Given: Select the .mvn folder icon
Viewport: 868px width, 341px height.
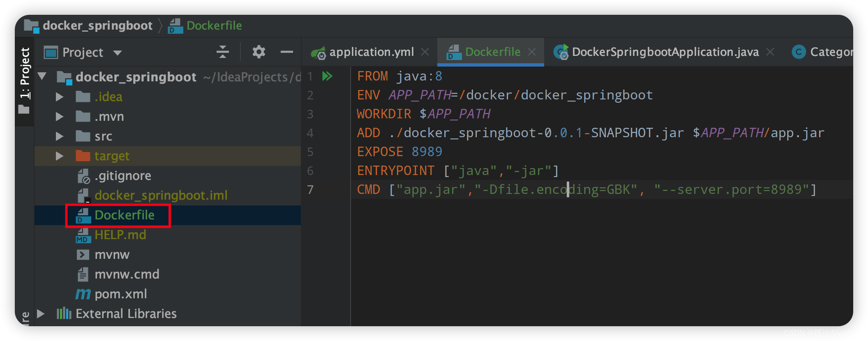Looking at the screenshot, I should tap(83, 116).
